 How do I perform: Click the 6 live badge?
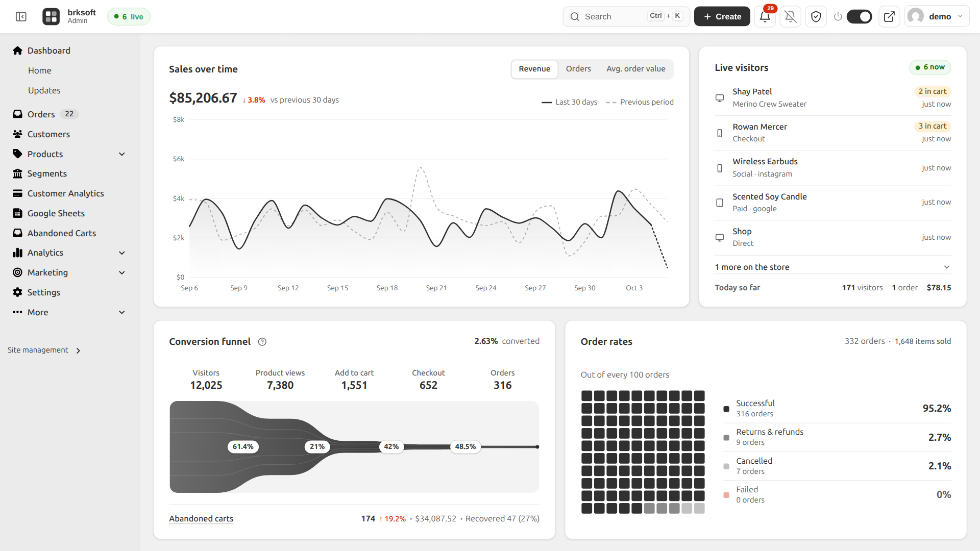coord(129,17)
